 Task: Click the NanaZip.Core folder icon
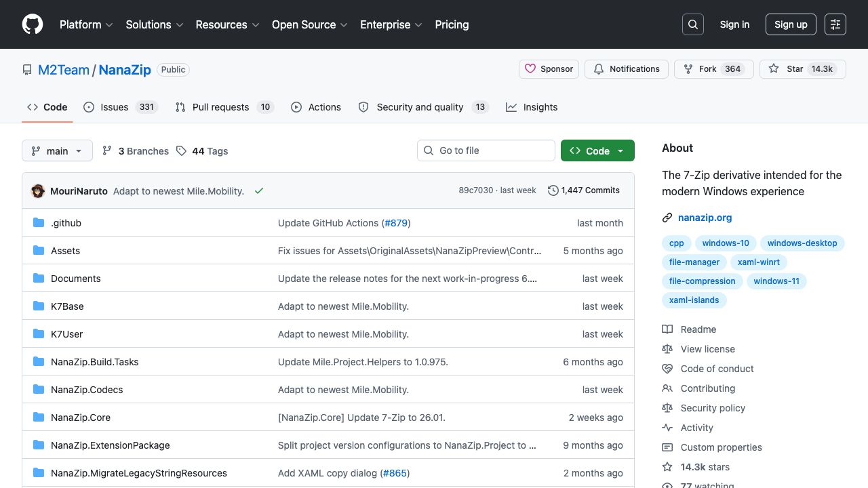tap(39, 418)
